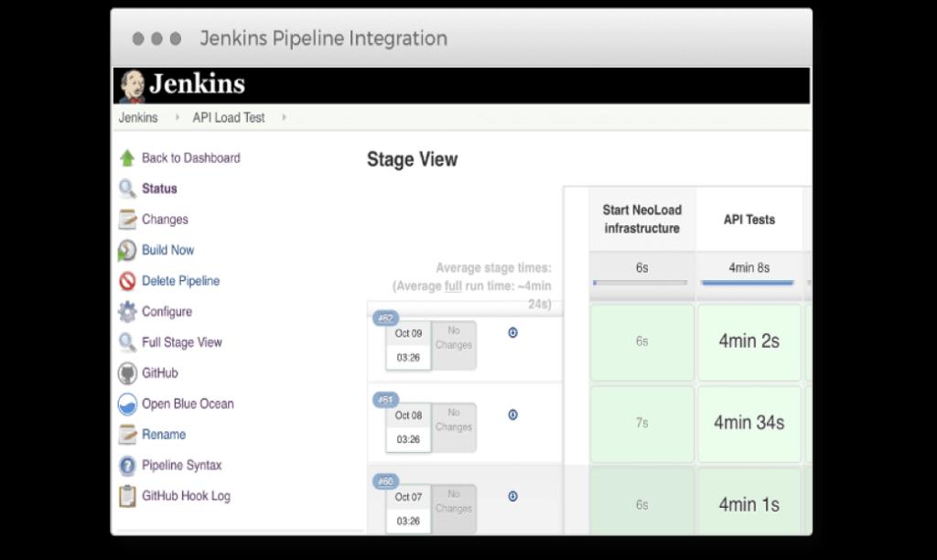
Task: Open the Configure gear icon
Action: coord(127,312)
